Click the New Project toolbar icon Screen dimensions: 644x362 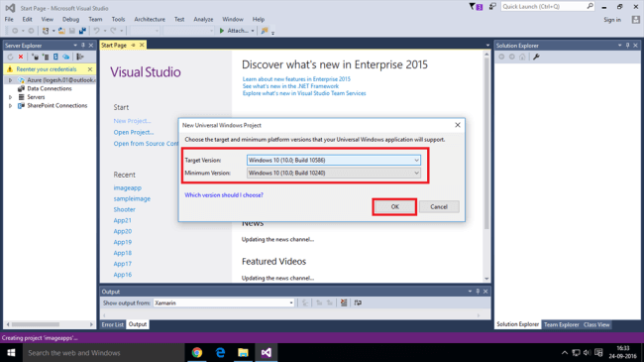click(x=46, y=31)
